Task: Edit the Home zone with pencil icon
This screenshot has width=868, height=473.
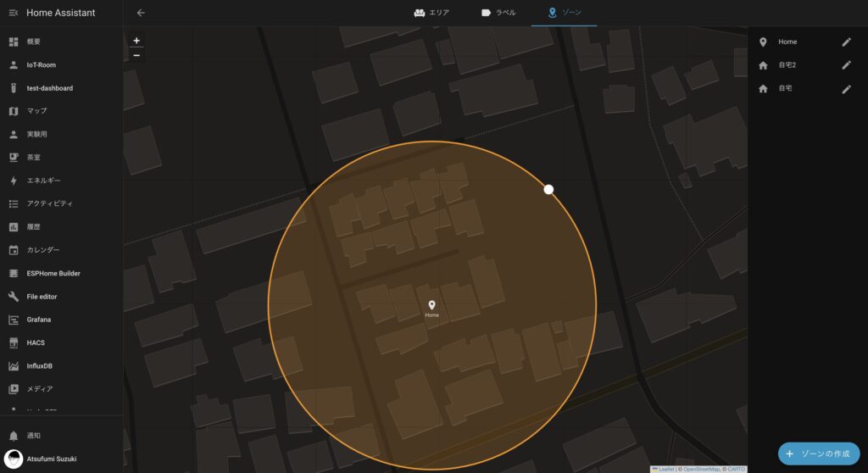Action: pos(845,42)
